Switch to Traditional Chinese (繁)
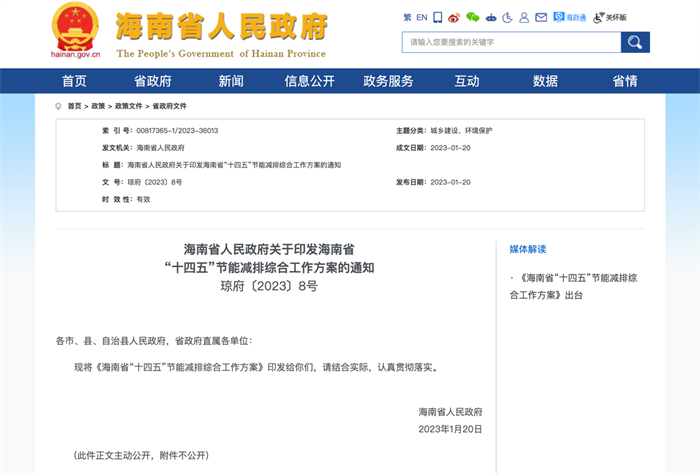The height and width of the screenshot is (474, 700). click(x=407, y=17)
